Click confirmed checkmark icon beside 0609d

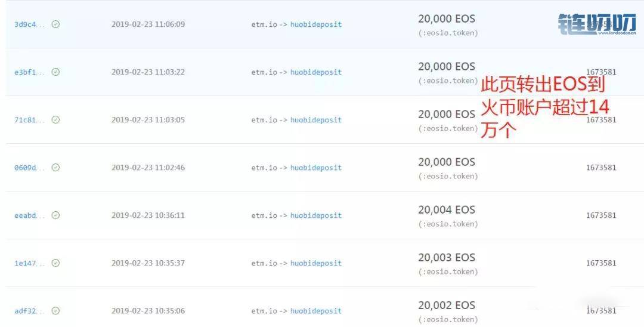click(55, 167)
